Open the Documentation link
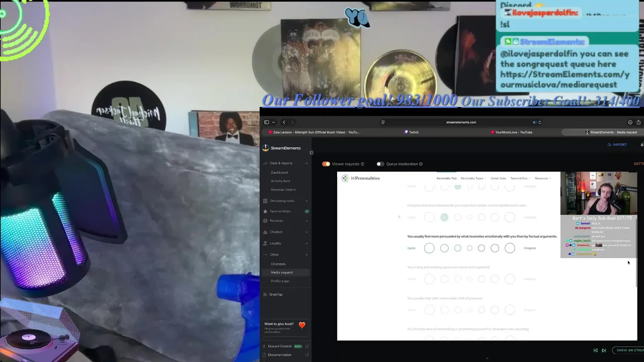This screenshot has width=644, height=362. tap(280, 355)
